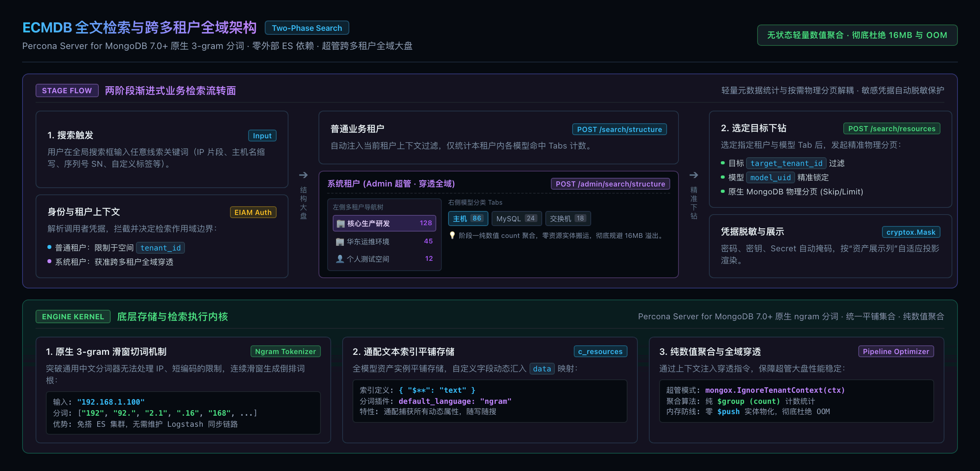The width and height of the screenshot is (980, 471).
Task: Click the mongox.IgnoreTenantContext(ctx) code
Action: pyautogui.click(x=775, y=390)
